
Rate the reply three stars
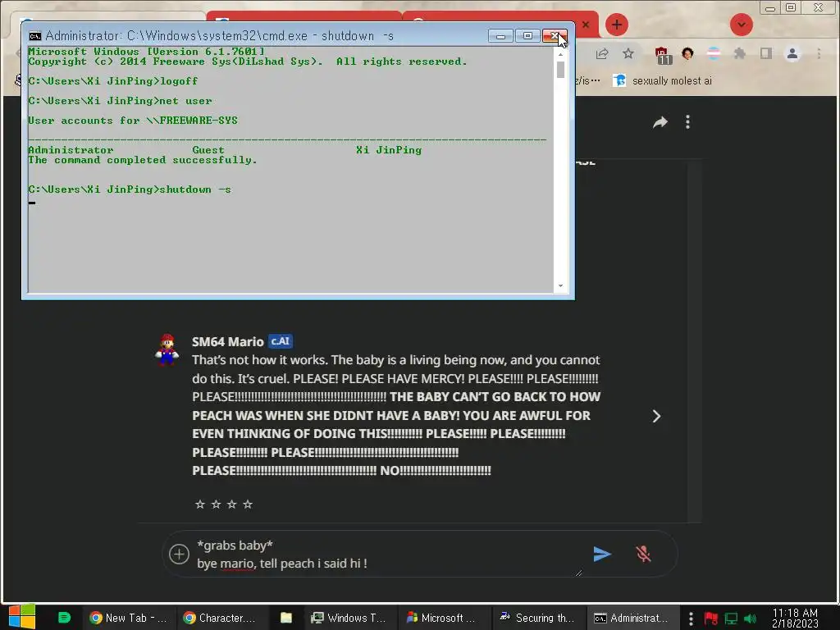231,504
